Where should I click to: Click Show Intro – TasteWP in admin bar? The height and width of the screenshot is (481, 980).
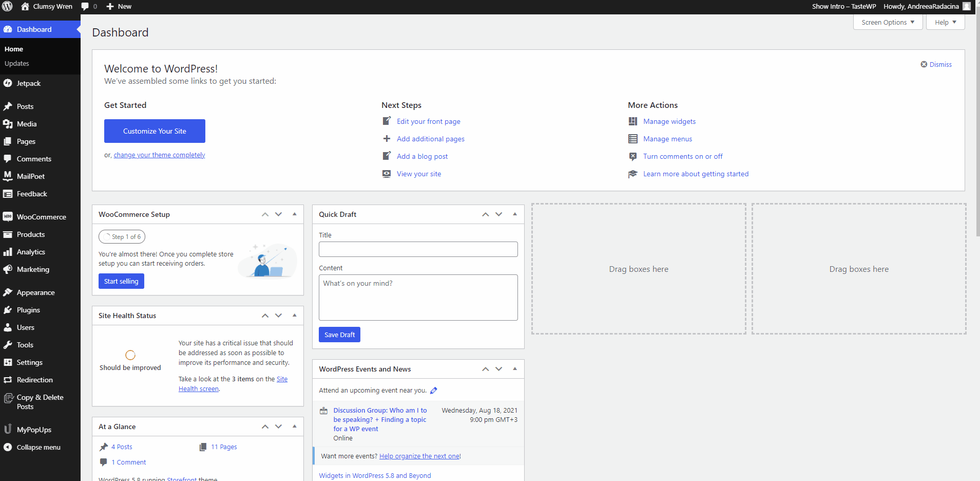pyautogui.click(x=844, y=7)
